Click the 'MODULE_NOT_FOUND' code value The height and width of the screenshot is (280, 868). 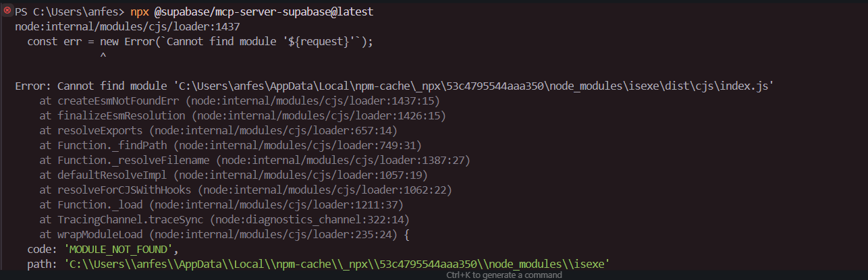pos(120,249)
